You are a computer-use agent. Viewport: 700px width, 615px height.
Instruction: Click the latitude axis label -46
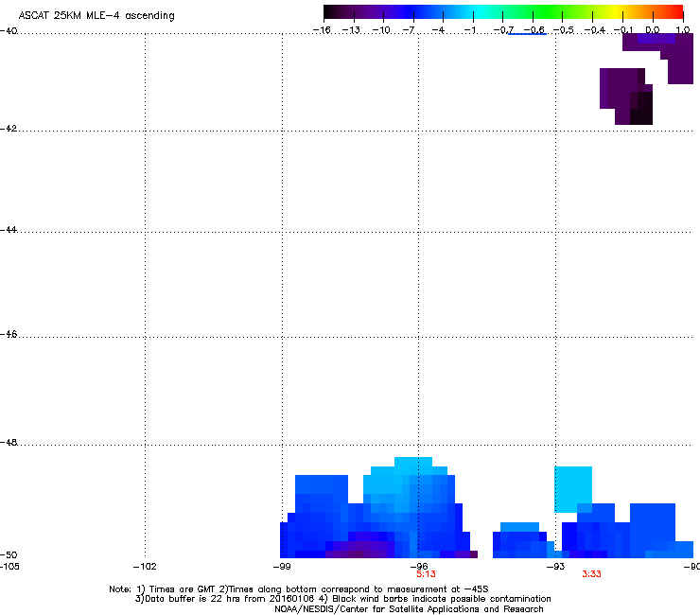pos(9,335)
